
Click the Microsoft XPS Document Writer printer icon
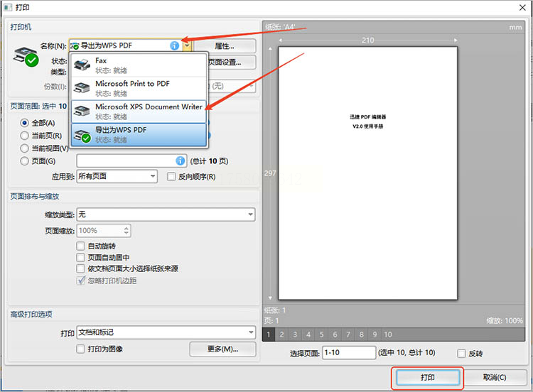click(x=82, y=111)
